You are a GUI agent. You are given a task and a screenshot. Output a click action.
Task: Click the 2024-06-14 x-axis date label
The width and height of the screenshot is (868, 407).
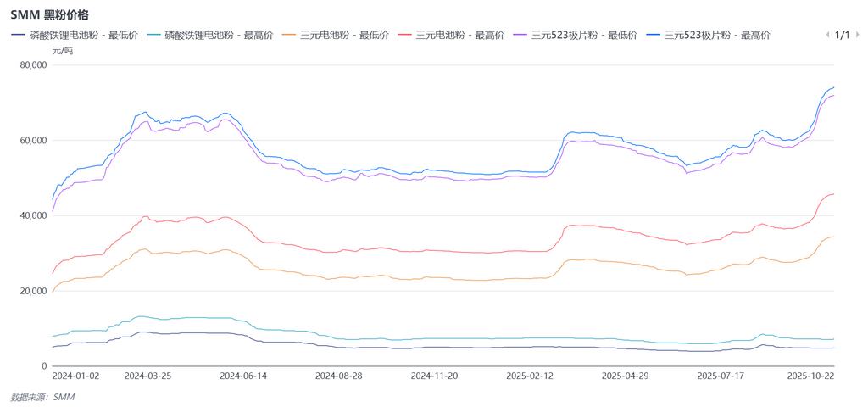point(243,375)
